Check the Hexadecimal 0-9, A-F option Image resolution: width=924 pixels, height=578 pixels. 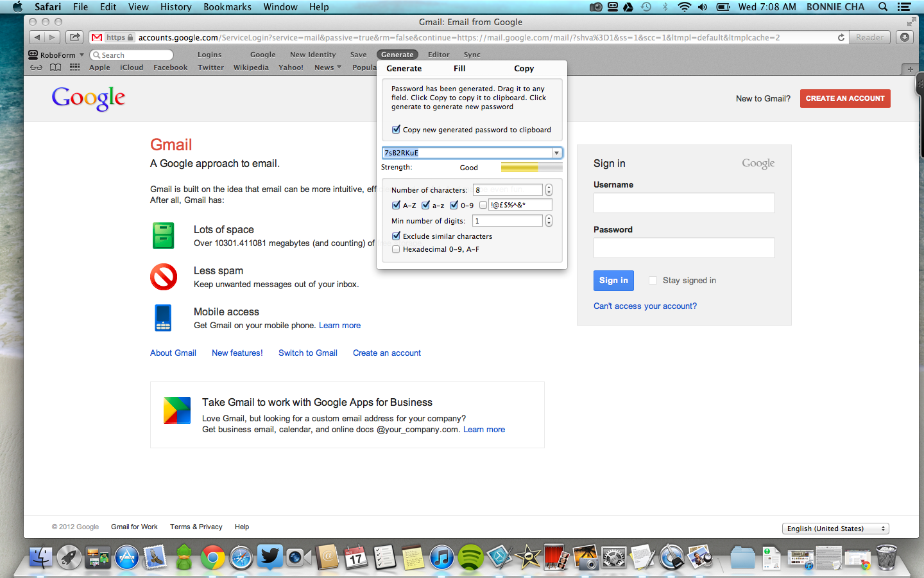pos(396,249)
